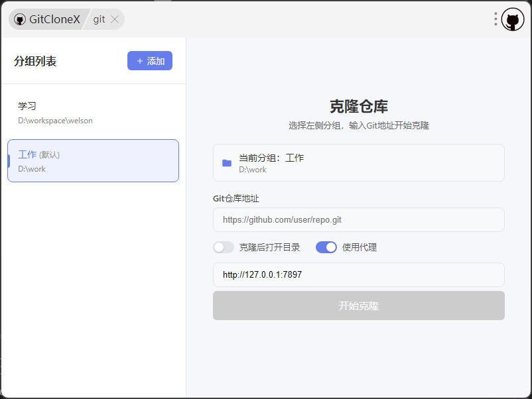Click the plus icon on the 添加 button
The width and height of the screenshot is (532, 399).
(x=139, y=61)
